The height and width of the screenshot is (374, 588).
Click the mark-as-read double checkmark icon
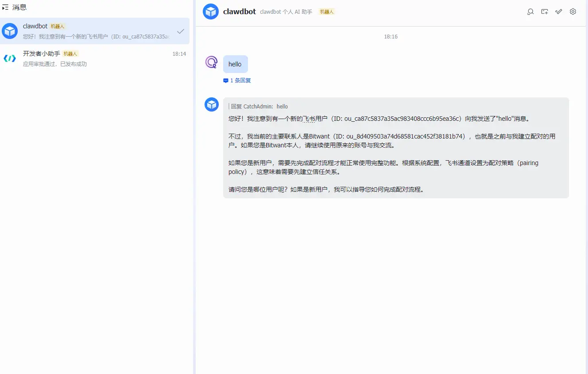pos(558,12)
